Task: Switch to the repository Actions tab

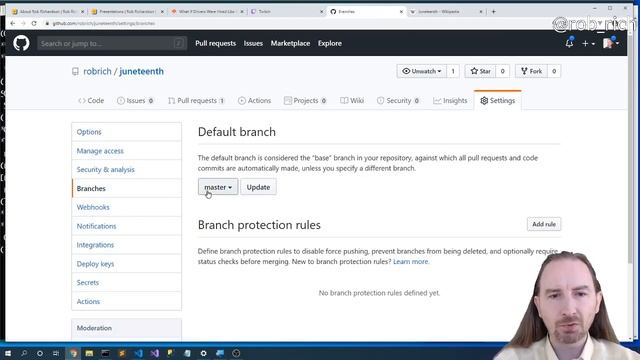Action: [254, 100]
